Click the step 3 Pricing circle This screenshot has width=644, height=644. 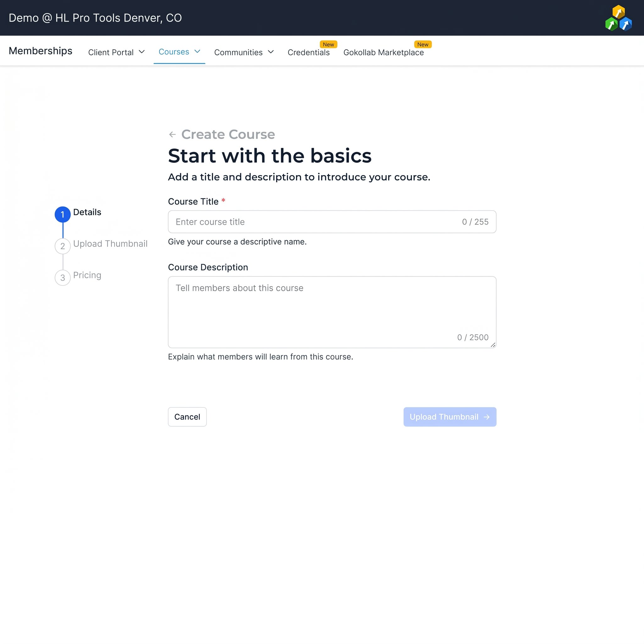63,277
